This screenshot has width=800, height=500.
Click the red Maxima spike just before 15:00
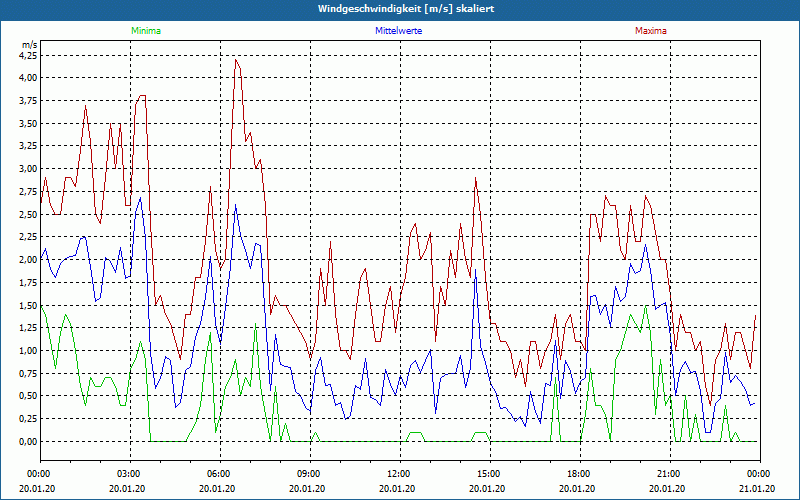(x=475, y=178)
